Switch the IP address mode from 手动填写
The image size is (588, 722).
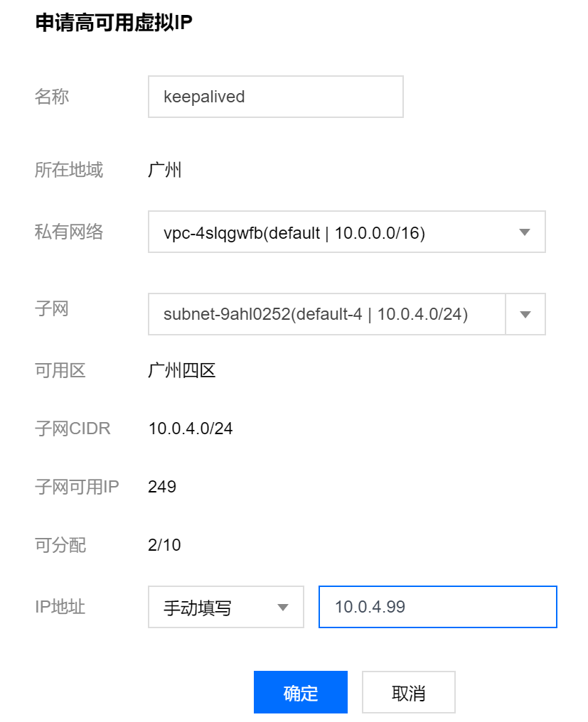click(x=213, y=607)
